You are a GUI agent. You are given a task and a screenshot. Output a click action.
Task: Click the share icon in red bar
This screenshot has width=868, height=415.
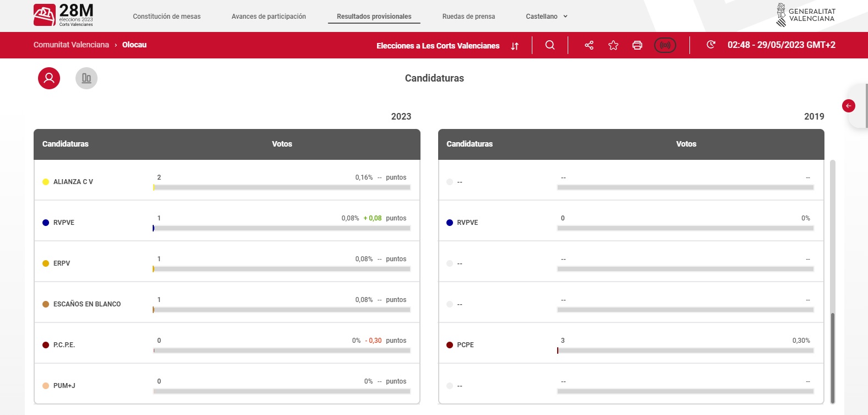pos(589,45)
